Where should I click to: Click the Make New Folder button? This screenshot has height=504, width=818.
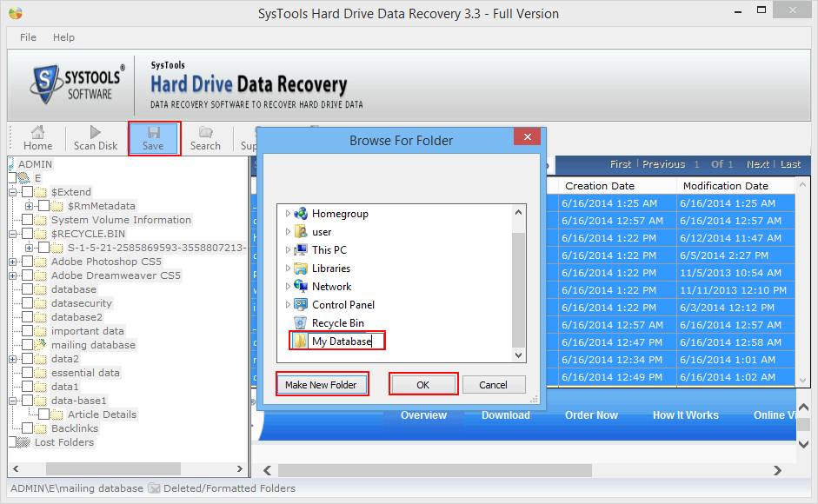tap(322, 385)
